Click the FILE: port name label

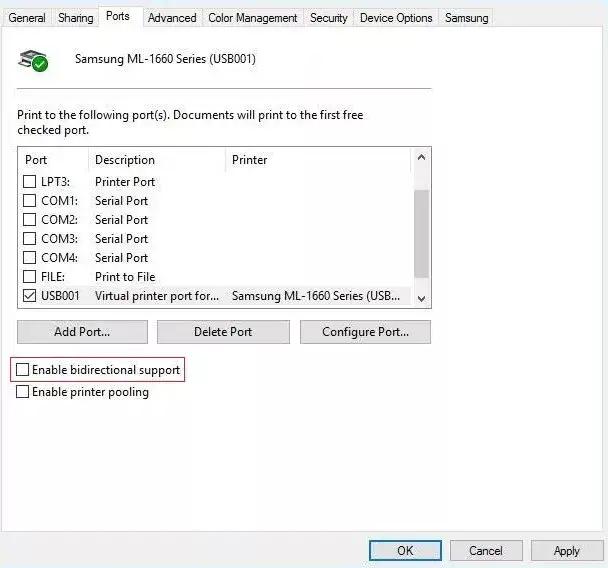pyautogui.click(x=53, y=276)
